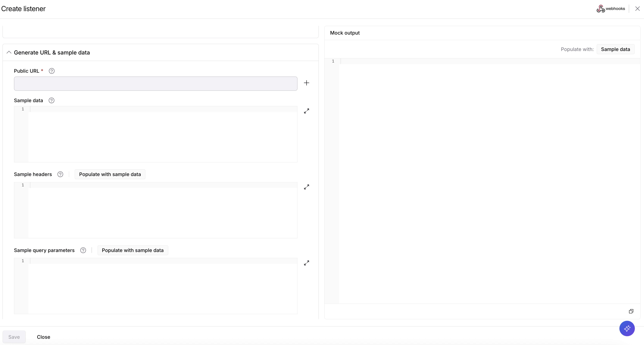Viewport: 644px width, 345px height.
Task: Click the webhooks logo
Action: (x=611, y=9)
